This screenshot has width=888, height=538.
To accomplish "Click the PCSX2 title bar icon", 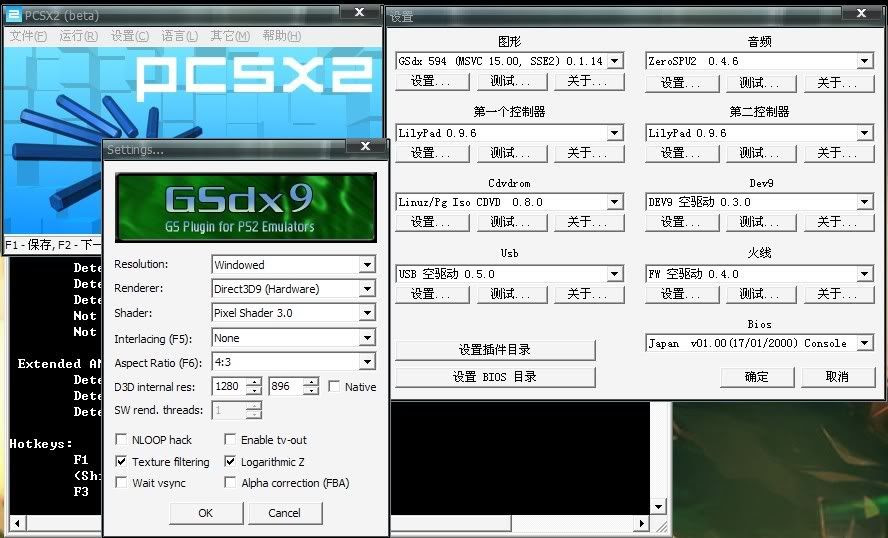I will (13, 14).
